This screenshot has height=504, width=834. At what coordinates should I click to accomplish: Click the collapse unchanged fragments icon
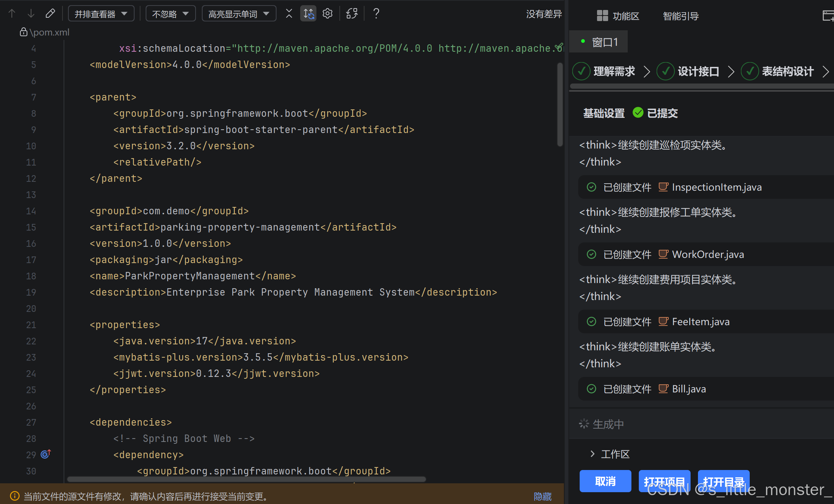(x=289, y=14)
